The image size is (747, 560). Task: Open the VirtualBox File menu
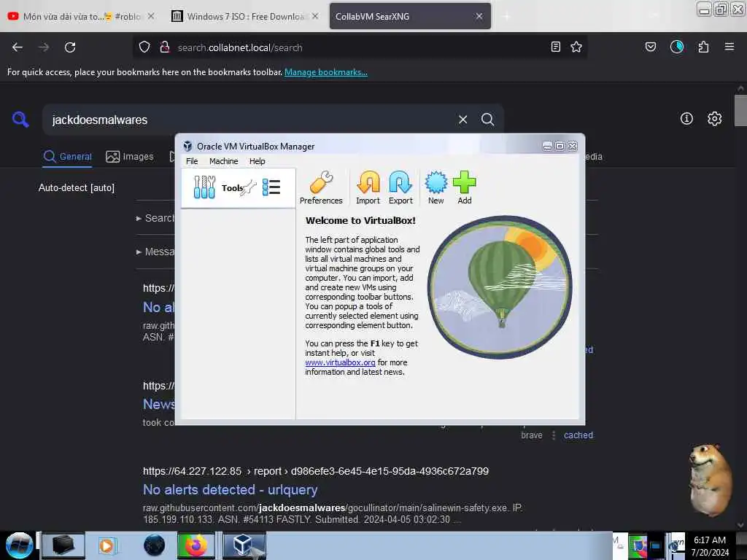(x=192, y=161)
